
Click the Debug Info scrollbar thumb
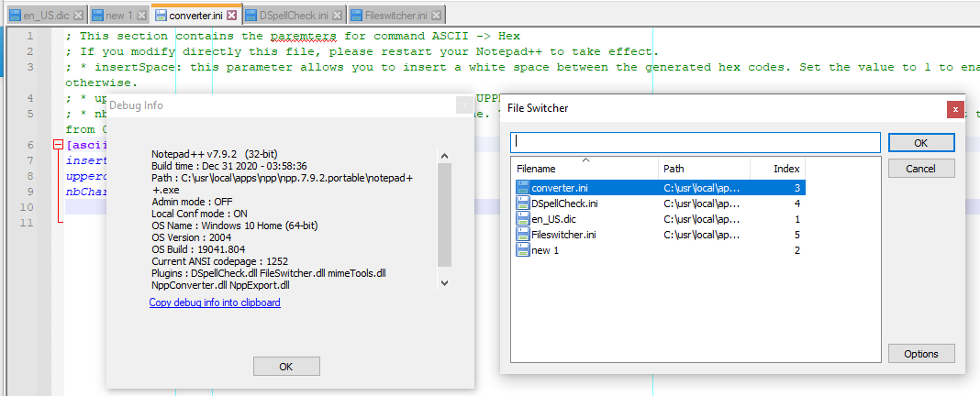444,214
